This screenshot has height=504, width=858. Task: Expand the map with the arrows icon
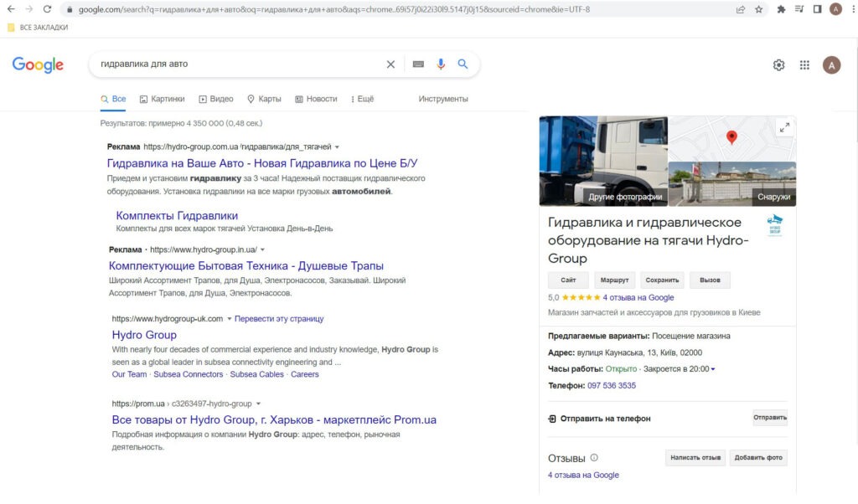784,128
